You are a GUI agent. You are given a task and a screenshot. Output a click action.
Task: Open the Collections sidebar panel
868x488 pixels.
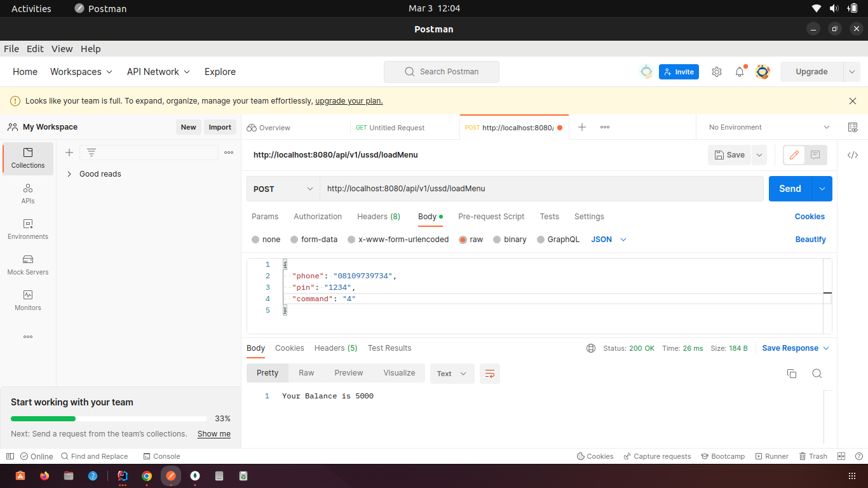27,158
